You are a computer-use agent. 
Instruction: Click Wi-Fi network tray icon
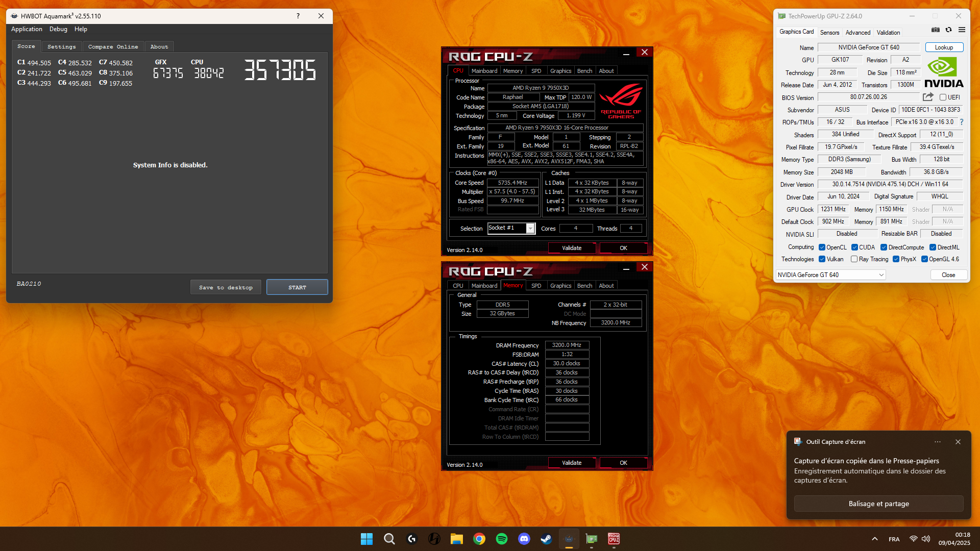pyautogui.click(x=913, y=539)
